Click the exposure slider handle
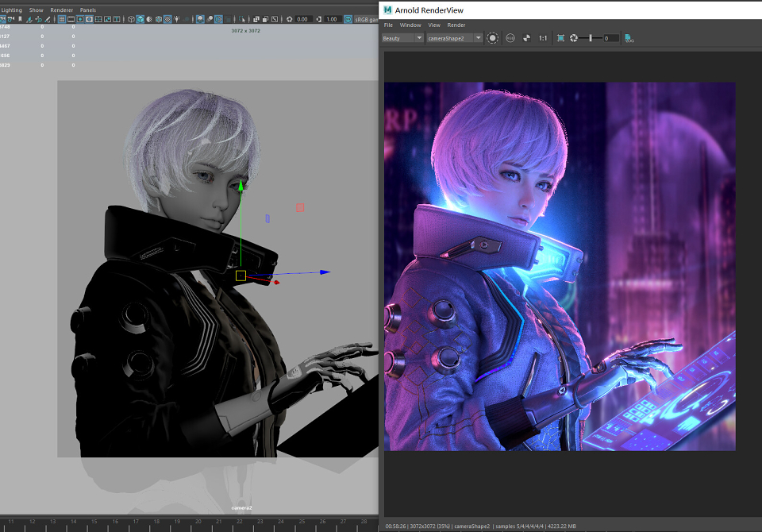 (591, 38)
